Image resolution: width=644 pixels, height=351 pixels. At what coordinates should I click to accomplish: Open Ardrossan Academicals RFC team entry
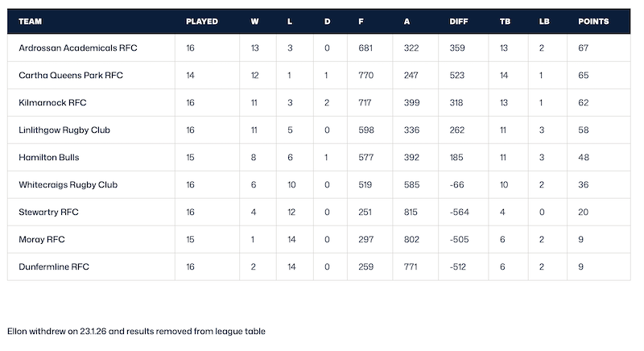click(78, 48)
